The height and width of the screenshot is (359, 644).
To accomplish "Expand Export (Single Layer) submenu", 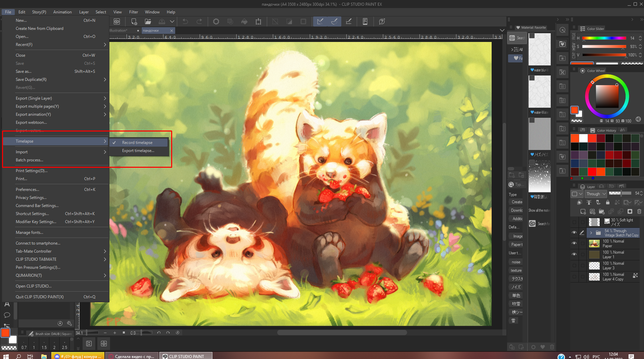I will click(x=56, y=98).
